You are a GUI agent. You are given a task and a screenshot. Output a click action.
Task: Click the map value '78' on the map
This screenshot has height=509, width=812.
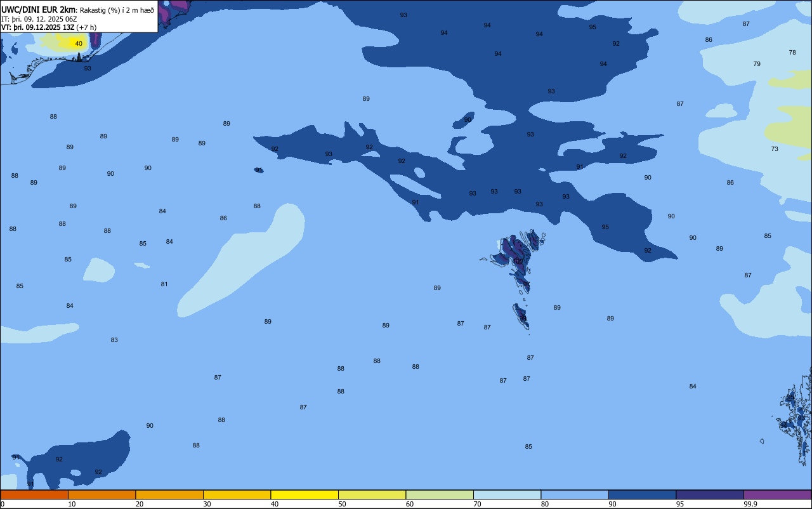pos(792,53)
